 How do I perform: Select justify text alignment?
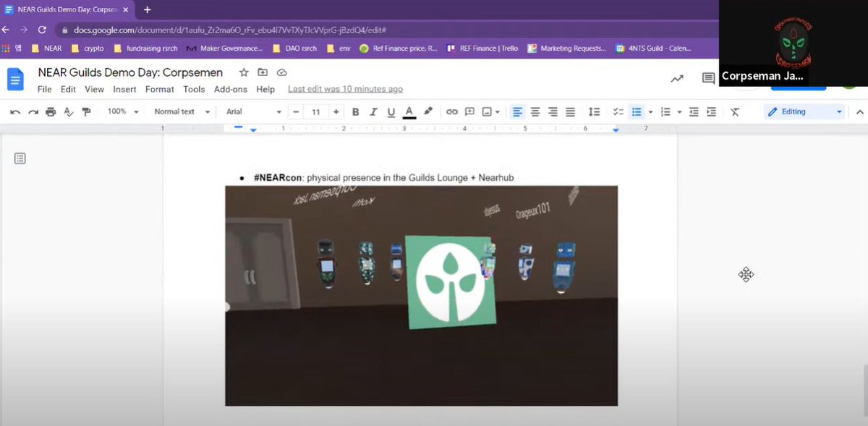point(570,112)
